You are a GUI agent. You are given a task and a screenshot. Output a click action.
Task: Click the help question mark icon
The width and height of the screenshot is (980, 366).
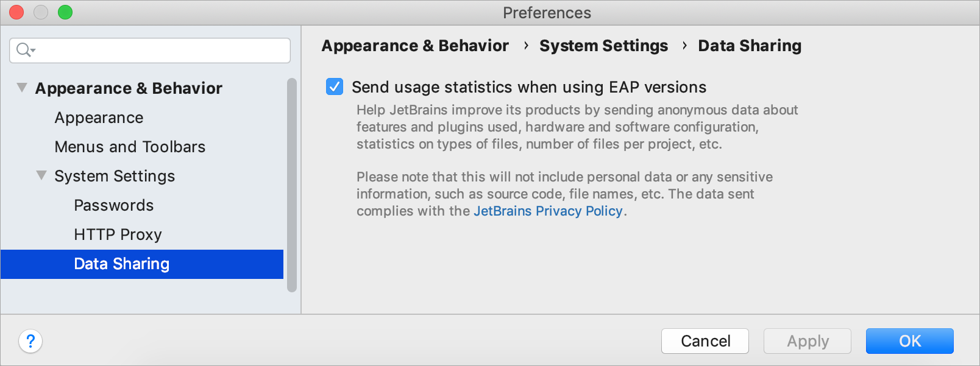click(30, 341)
